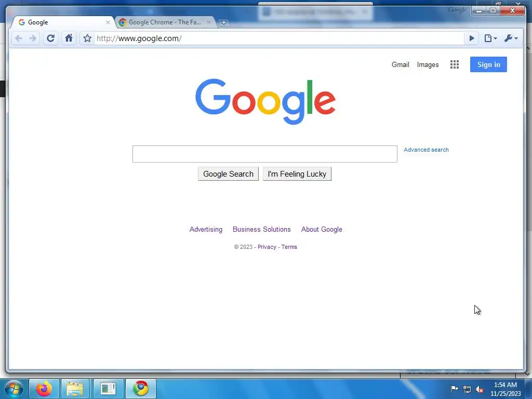Viewport: 532px width, 399px height.
Task: Switch to Google Chrome - The Fa... tab
Action: [x=165, y=22]
